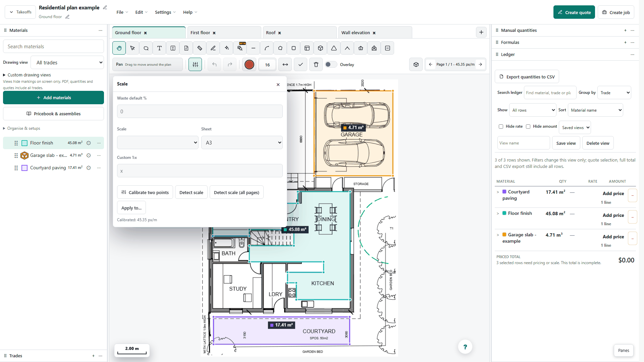
Task: Select the ruler measure tool
Action: 200,48
